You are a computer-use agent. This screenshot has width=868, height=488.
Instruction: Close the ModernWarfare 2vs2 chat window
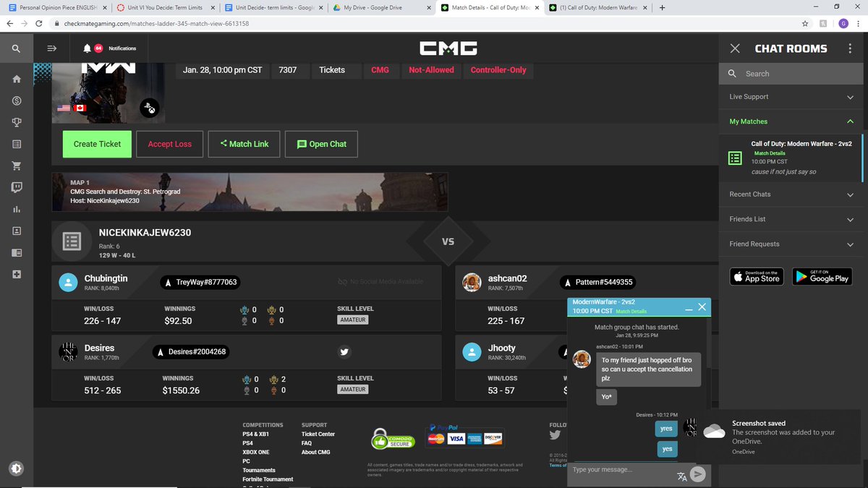click(x=702, y=307)
